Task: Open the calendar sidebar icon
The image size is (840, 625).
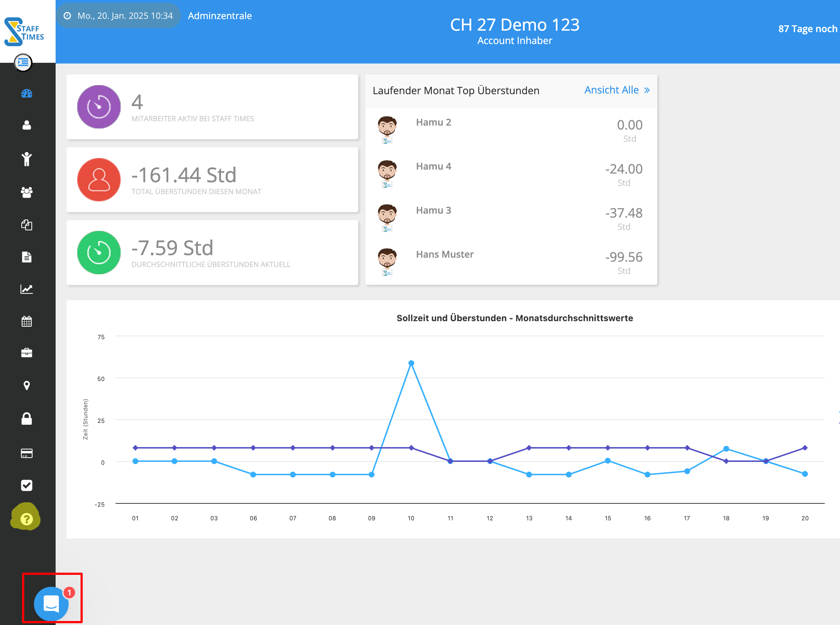Action: coord(26,321)
